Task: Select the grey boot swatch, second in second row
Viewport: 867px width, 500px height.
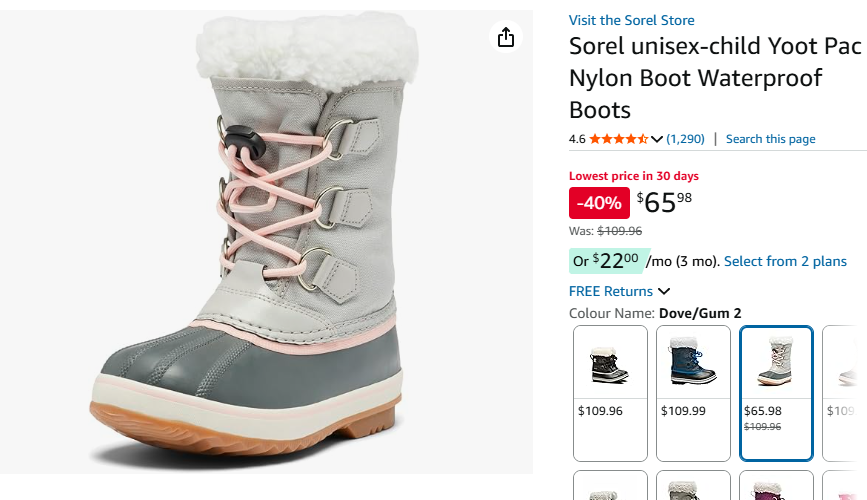Action: [x=693, y=486]
